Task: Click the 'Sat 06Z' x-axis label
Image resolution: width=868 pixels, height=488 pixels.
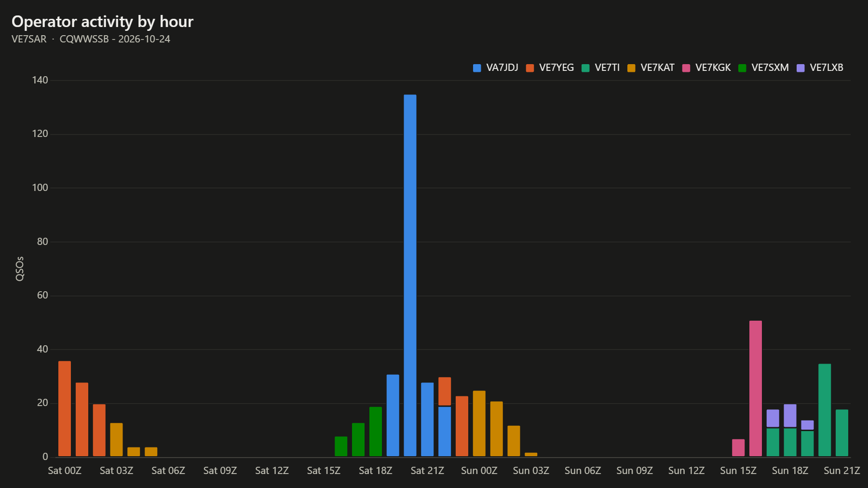Action: tap(168, 471)
